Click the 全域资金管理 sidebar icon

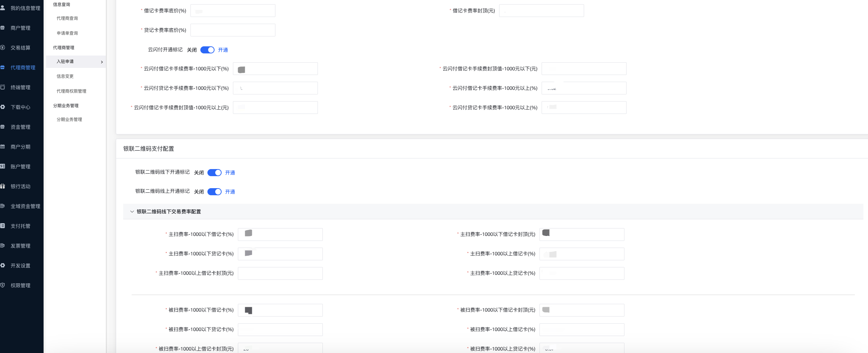pos(2,206)
